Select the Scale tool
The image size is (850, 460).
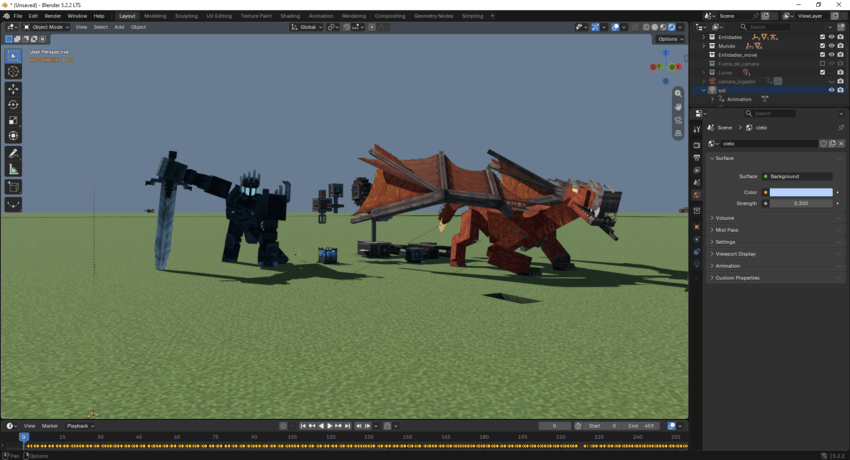[14, 120]
